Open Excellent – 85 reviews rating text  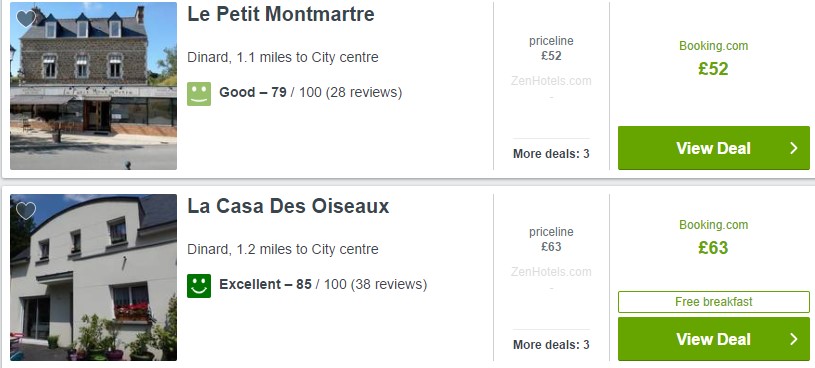tap(323, 285)
